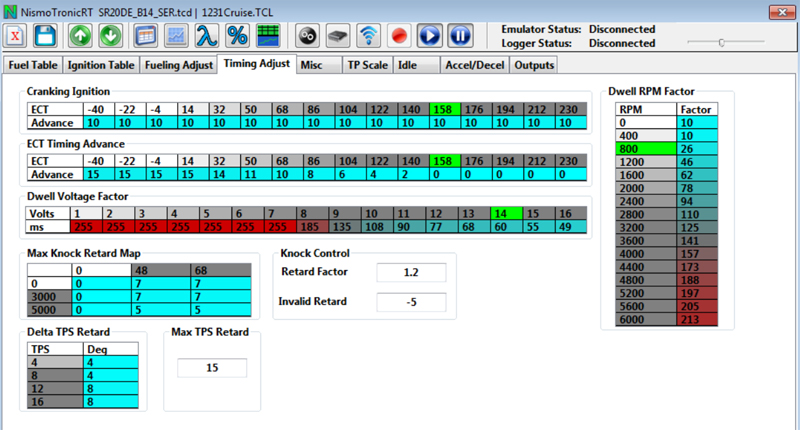This screenshot has height=430, width=800.
Task: Click the Retard Factor input field
Action: [410, 273]
